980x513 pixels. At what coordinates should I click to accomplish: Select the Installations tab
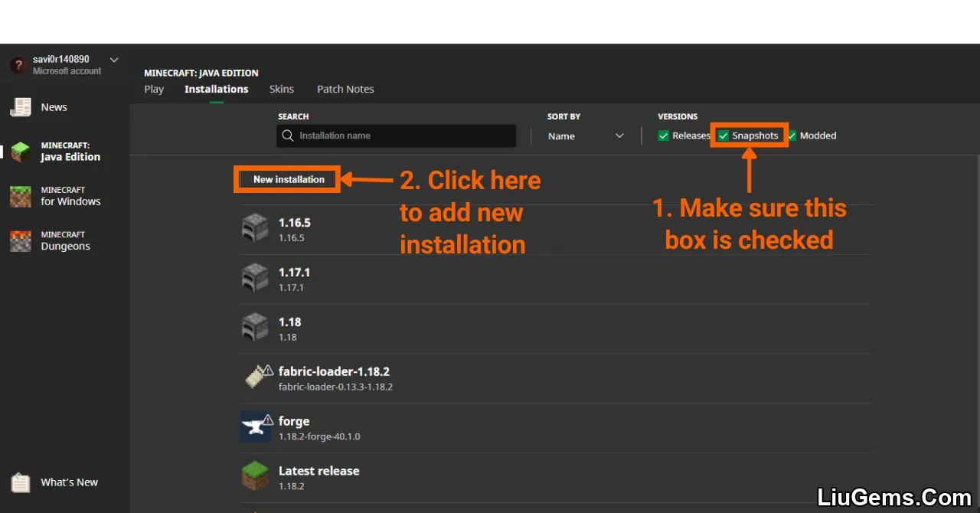pos(217,89)
